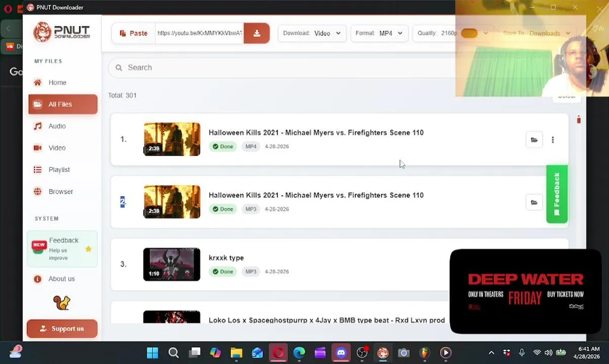Image resolution: width=609 pixels, height=364 pixels.
Task: Click the yellow star beside Feedback
Action: click(89, 249)
